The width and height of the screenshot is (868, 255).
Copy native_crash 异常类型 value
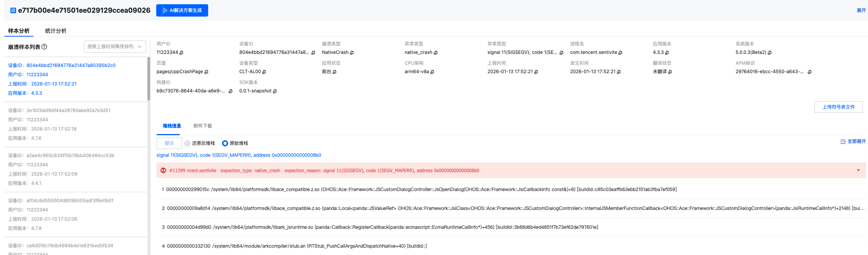pos(436,53)
